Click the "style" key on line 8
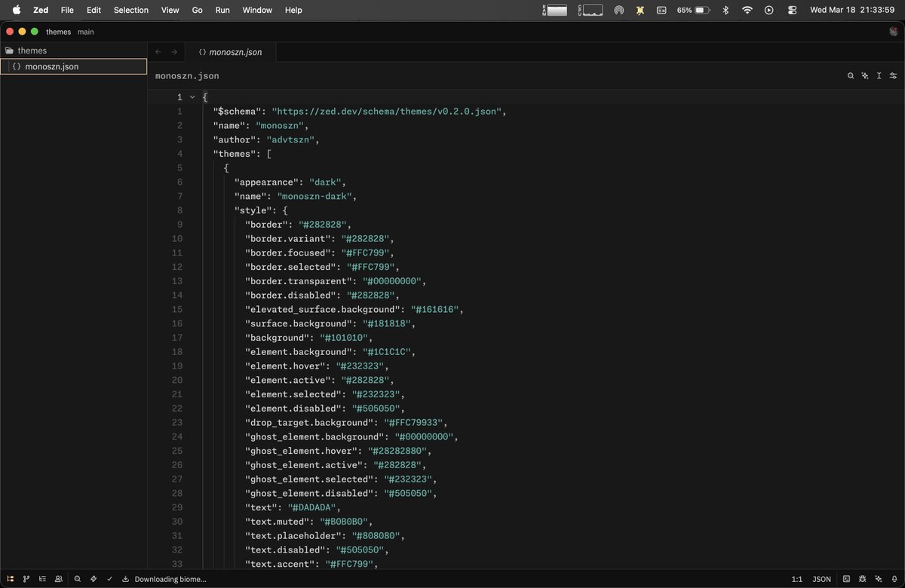The height and width of the screenshot is (588, 905). tap(253, 210)
